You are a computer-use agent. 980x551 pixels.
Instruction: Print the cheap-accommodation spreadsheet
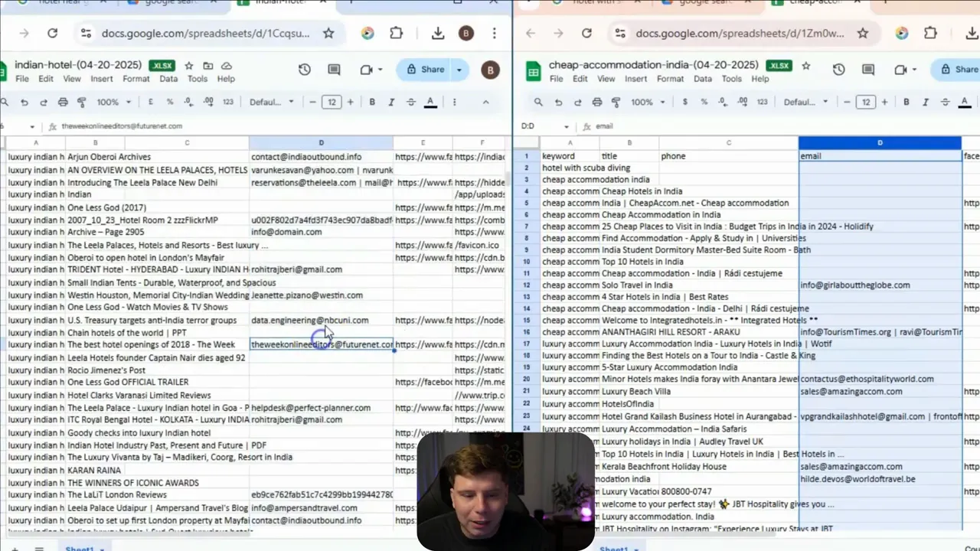tap(596, 102)
